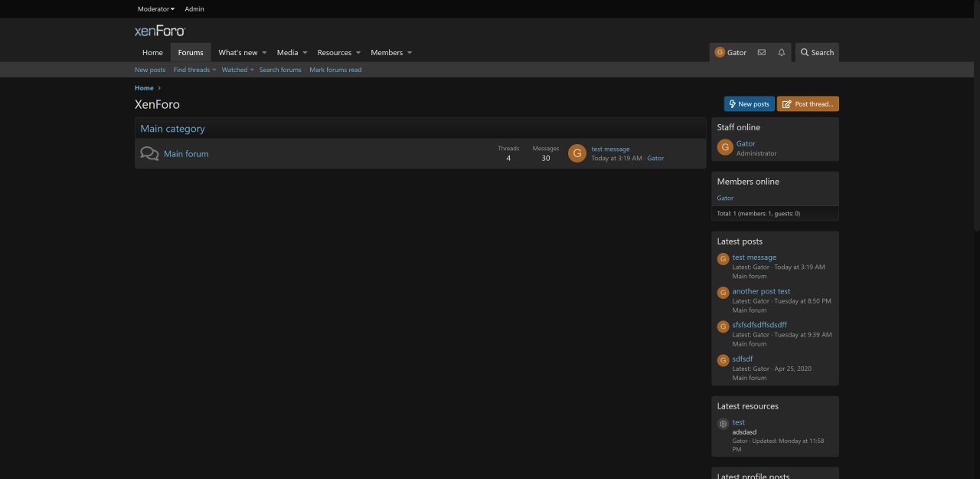This screenshot has width=980, height=479.
Task: Open the What's new tab
Action: click(238, 53)
